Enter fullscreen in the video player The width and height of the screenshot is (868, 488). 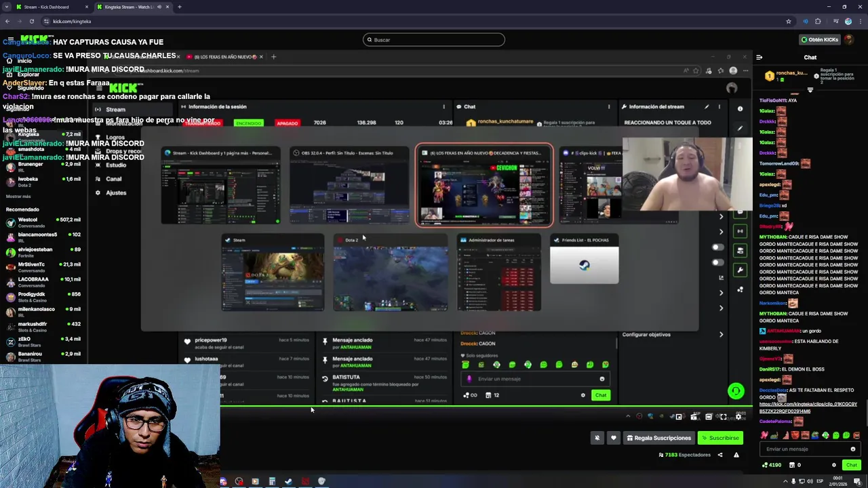point(724,417)
